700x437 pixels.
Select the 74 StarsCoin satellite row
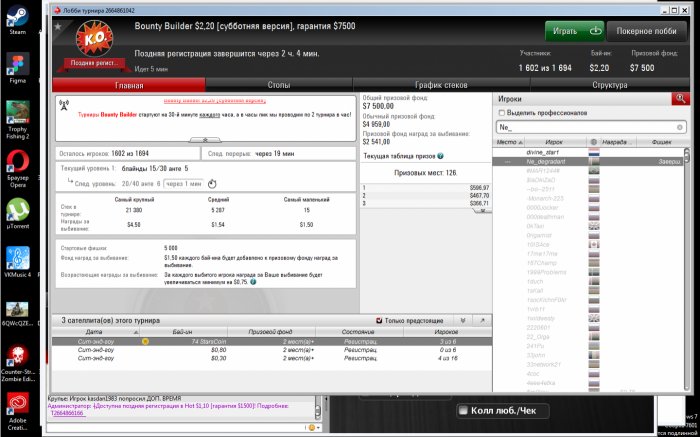tap(272, 341)
